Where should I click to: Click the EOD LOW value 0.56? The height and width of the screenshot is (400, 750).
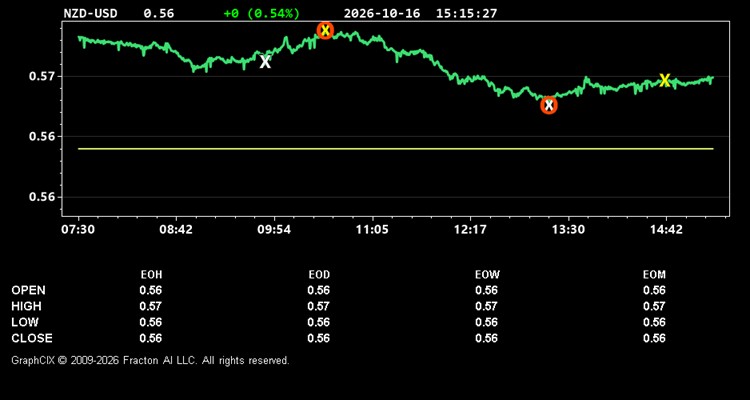(x=319, y=322)
